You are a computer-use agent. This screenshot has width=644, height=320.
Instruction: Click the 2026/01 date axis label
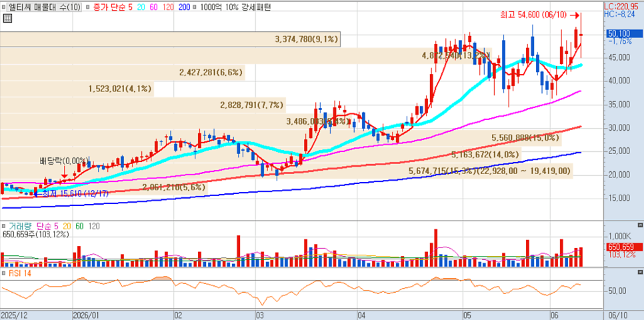coord(86,315)
